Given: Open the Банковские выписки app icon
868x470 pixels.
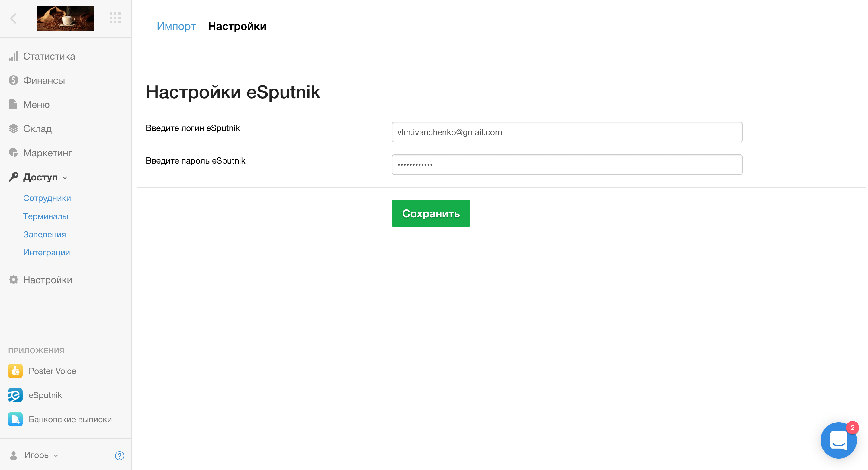Looking at the screenshot, I should (x=15, y=420).
